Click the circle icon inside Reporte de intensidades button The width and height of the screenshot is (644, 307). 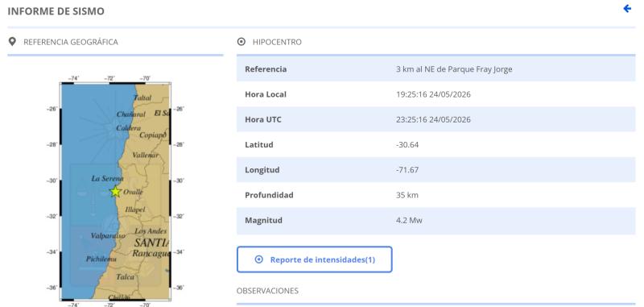click(x=258, y=259)
